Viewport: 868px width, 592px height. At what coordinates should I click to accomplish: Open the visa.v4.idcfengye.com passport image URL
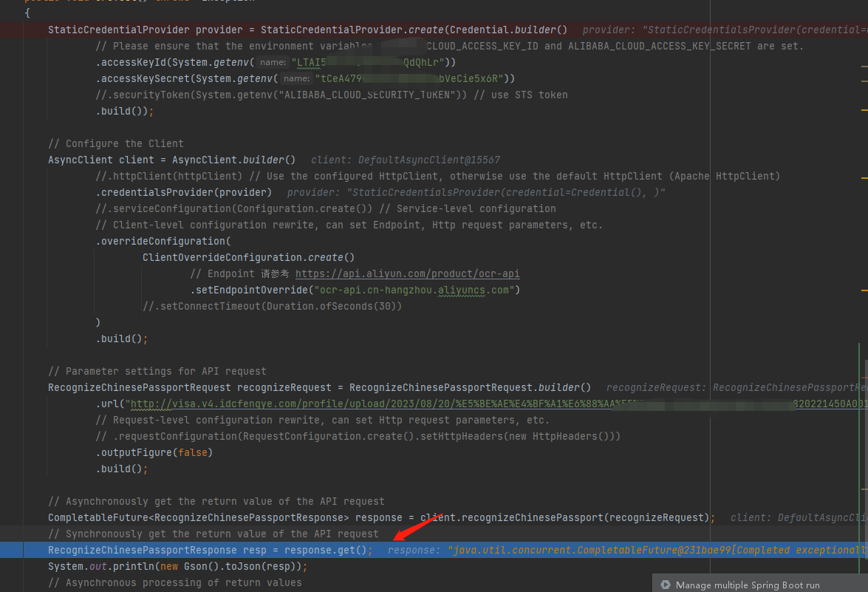point(498,404)
